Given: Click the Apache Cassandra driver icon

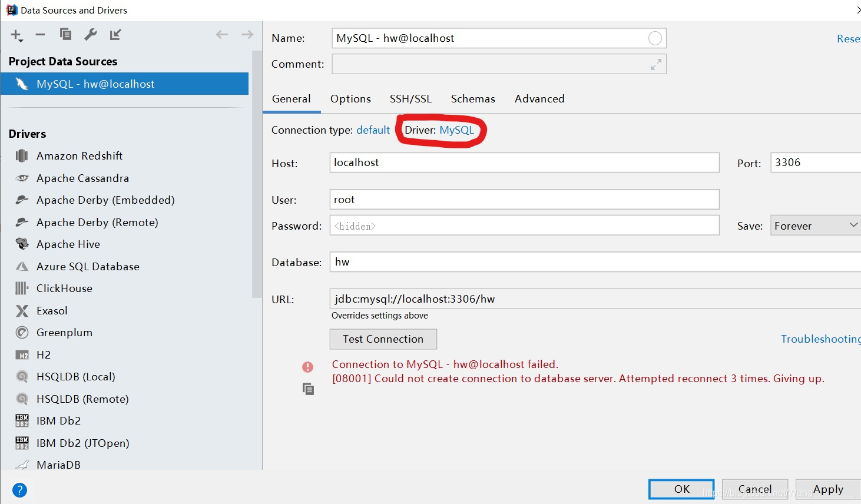Looking at the screenshot, I should 22,178.
